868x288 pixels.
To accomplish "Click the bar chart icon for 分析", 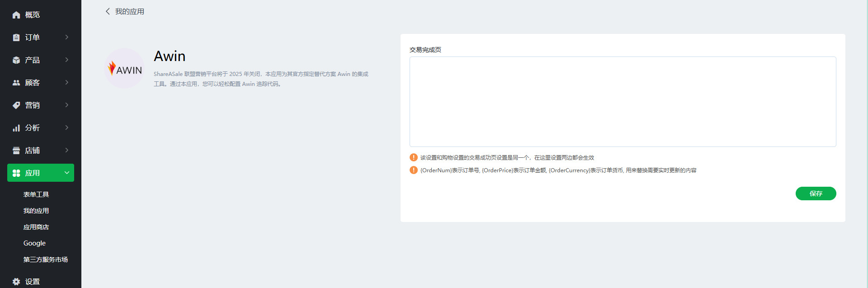I will pyautogui.click(x=16, y=128).
